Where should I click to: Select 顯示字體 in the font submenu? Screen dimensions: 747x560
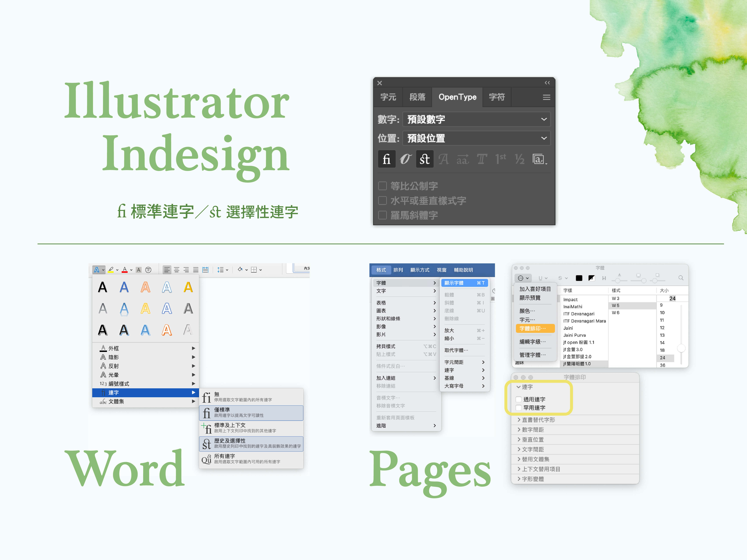coord(464,283)
